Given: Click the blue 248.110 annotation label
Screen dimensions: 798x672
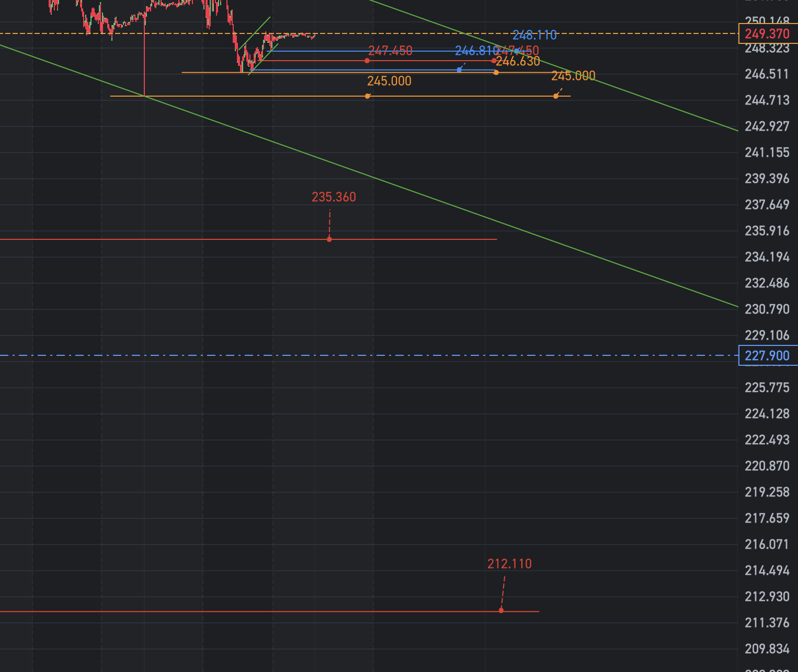Looking at the screenshot, I should coord(534,35).
